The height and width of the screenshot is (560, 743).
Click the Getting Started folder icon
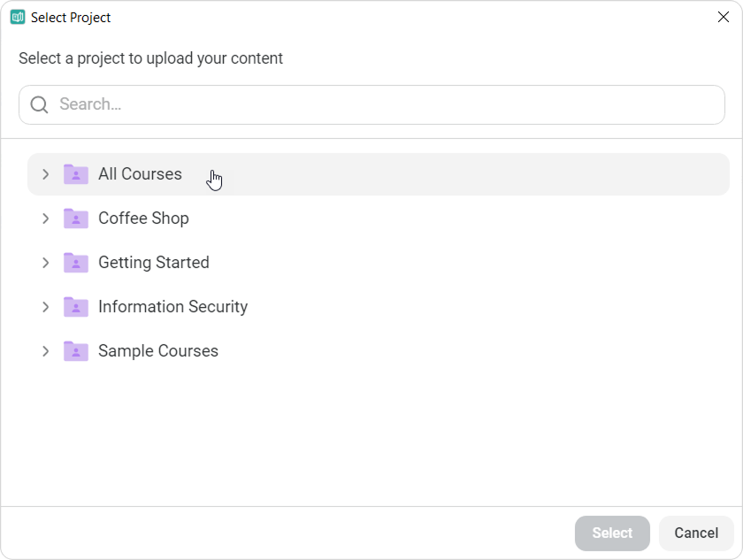[x=76, y=263]
